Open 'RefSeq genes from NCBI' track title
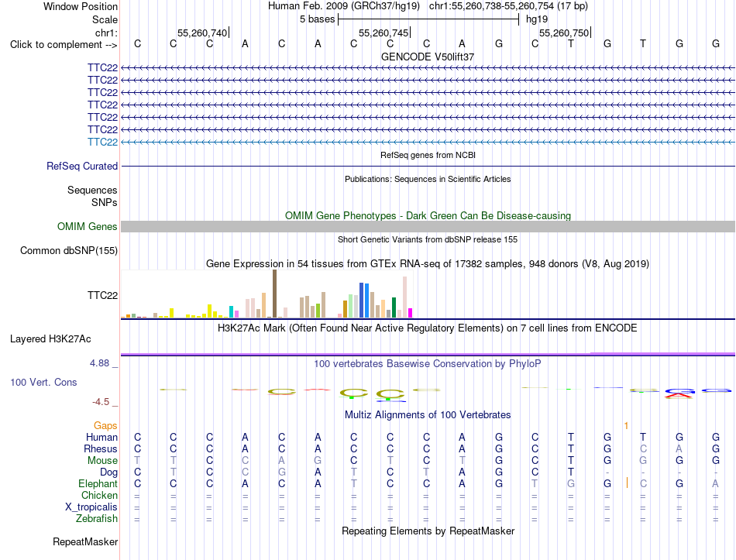The height and width of the screenshot is (560, 736). point(428,155)
